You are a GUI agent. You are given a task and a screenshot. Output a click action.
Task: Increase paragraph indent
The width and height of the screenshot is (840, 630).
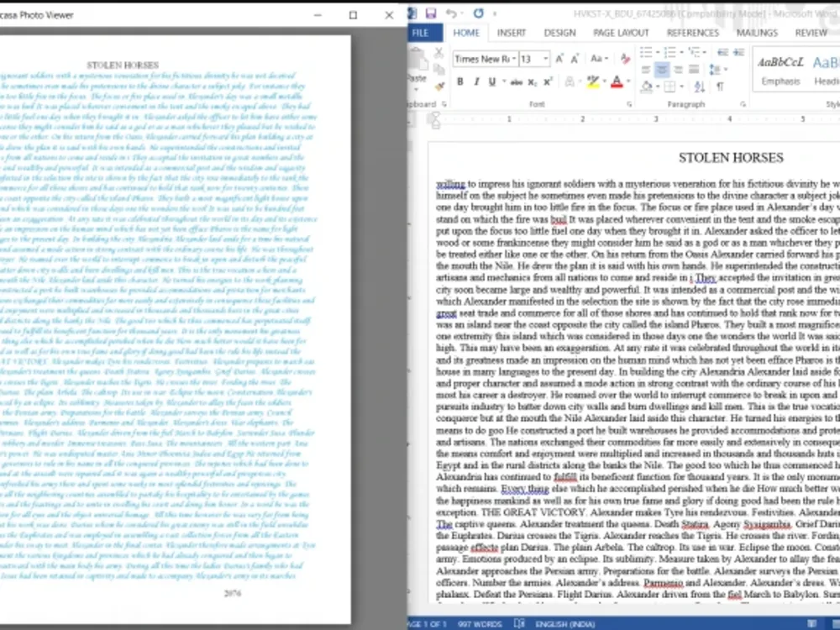tap(738, 52)
